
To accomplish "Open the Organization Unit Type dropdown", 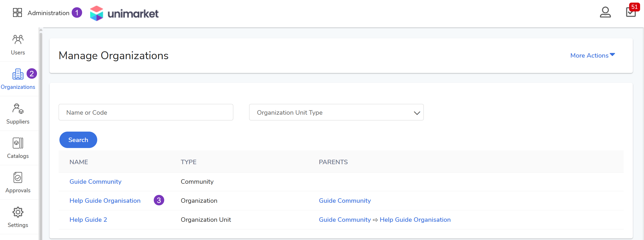I will click(x=336, y=112).
